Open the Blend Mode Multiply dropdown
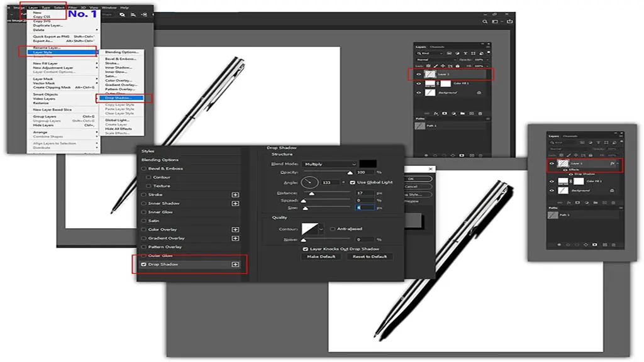Viewport: 644px width, 362px height. (x=330, y=164)
